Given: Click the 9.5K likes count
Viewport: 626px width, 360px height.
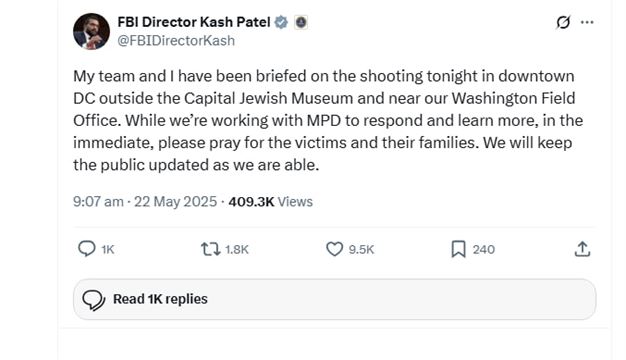Looking at the screenshot, I should [361, 249].
